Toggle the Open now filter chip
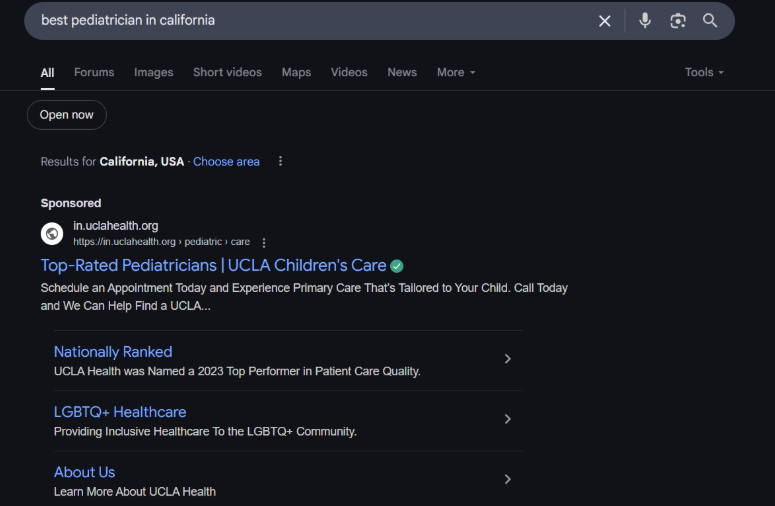775x506 pixels. 67,115
